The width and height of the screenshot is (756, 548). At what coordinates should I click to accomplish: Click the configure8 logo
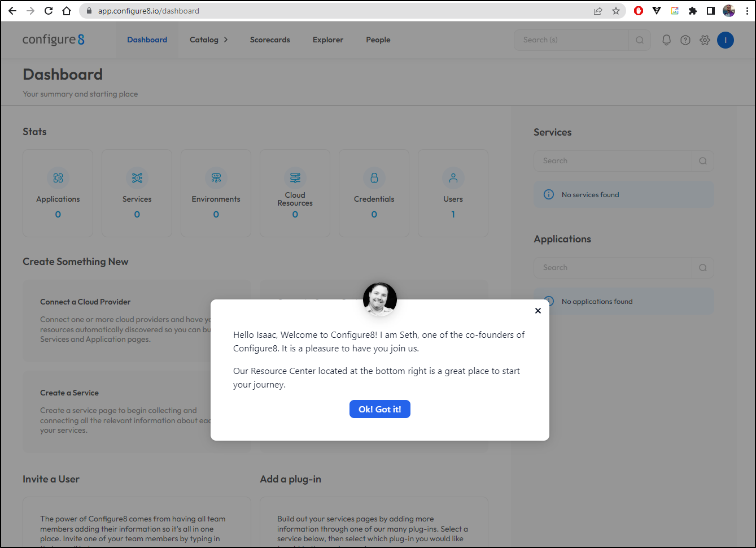coord(54,40)
